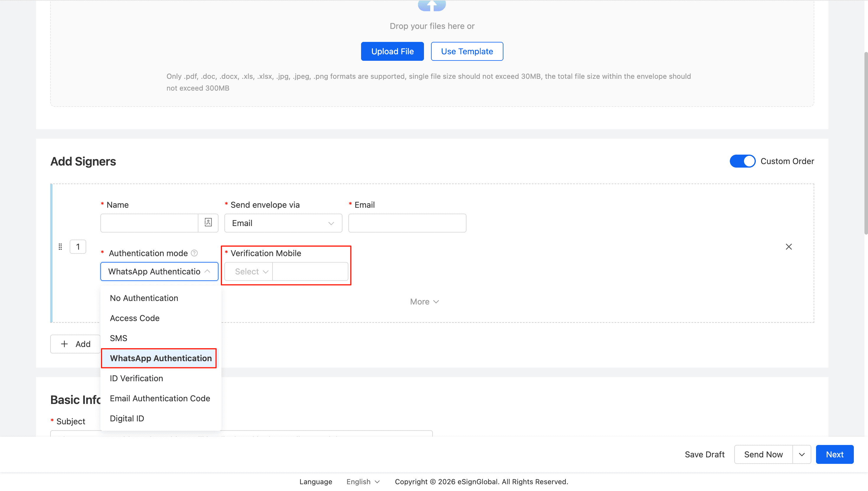Viewport: 868px width, 491px height.
Task: Click the plus Add signer button
Action: click(76, 344)
